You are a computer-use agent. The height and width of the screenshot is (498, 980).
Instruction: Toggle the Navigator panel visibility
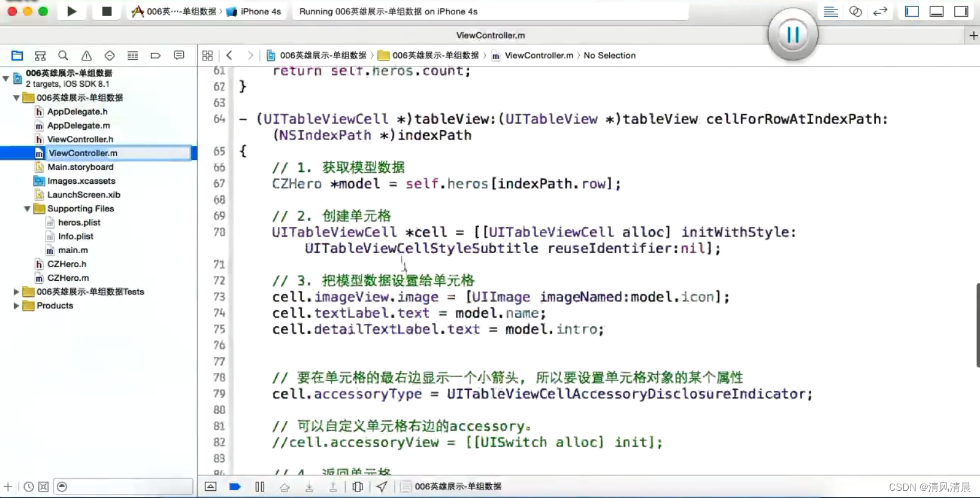pos(912,11)
